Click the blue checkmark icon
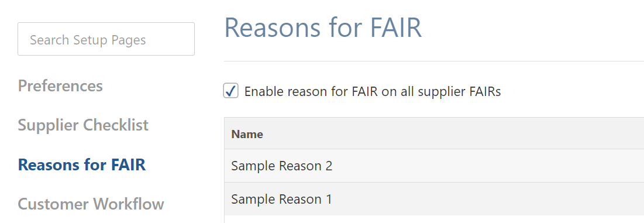This screenshot has height=223, width=644. click(x=231, y=90)
